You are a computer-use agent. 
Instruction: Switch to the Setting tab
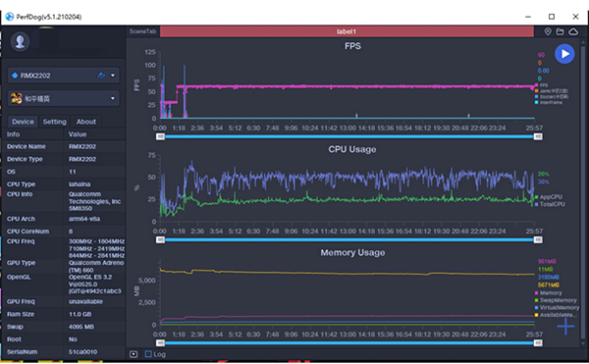click(54, 122)
